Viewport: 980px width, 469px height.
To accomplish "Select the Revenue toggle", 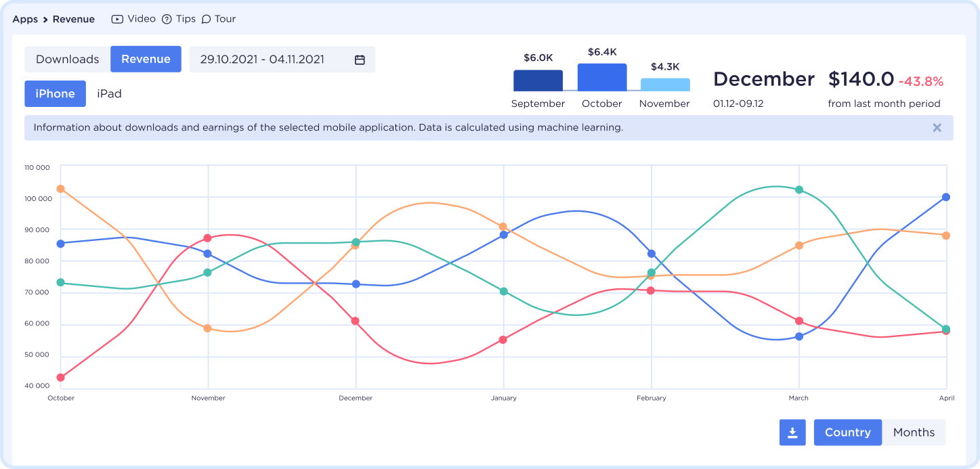I will coord(146,60).
